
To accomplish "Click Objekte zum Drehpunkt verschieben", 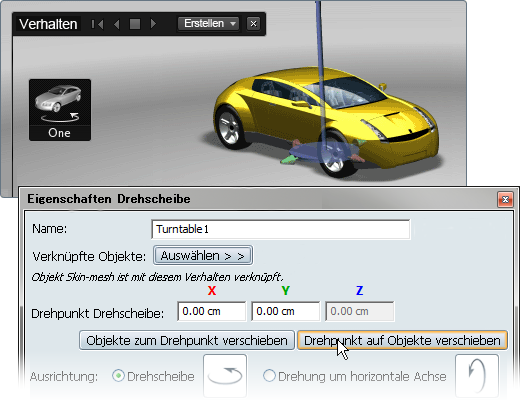I will (187, 340).
